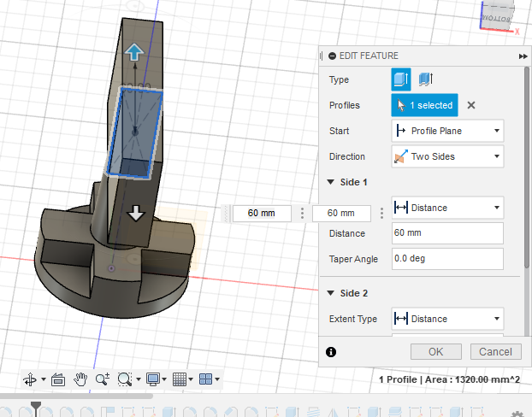The height and width of the screenshot is (417, 532).
Task: Open the Viewports dropdown arrow
Action: [x=217, y=379]
